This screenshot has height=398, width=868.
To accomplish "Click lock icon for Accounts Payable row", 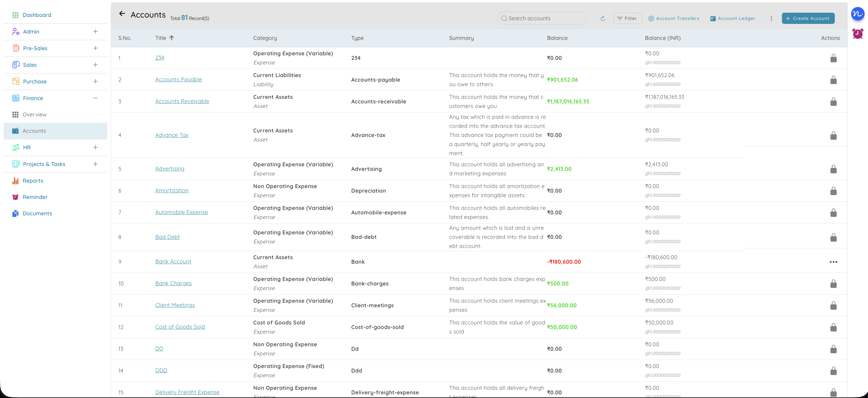I will pos(833,80).
